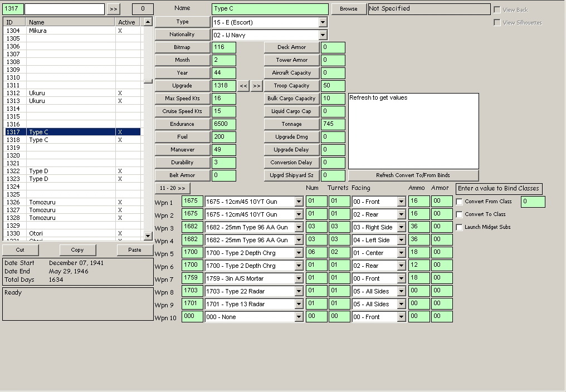Open Wpn 1 Facing dropdown (00 - Front)

tap(401, 202)
